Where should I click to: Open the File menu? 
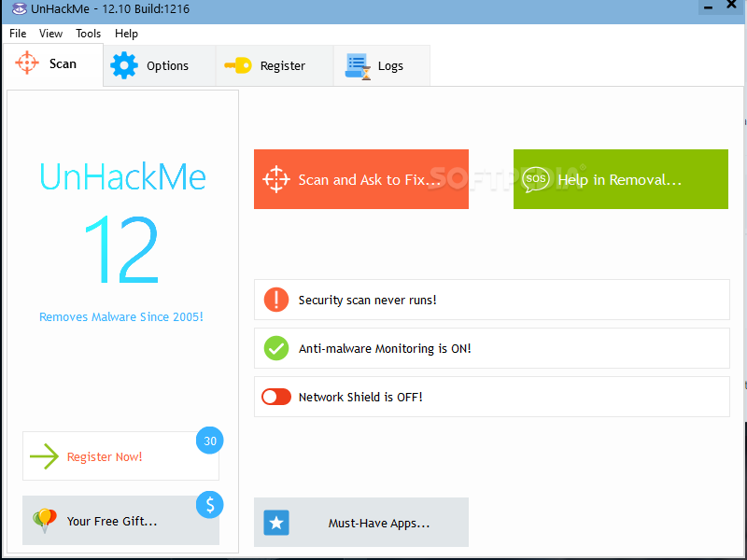(18, 34)
